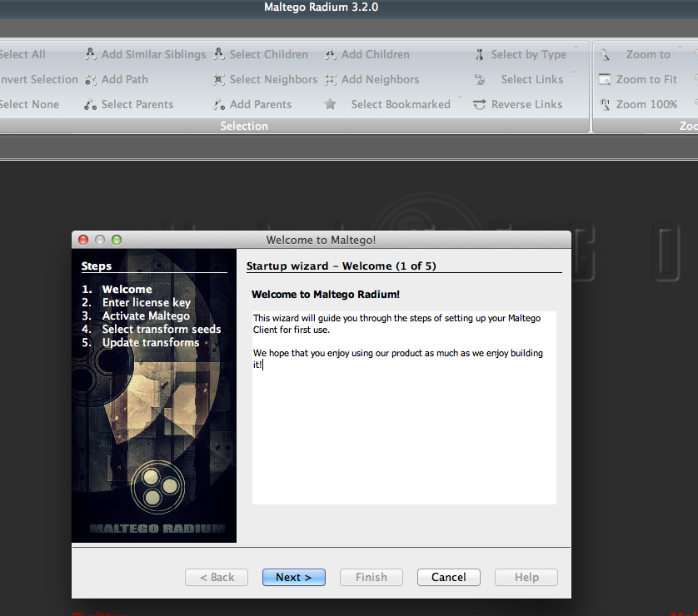Click the Next > button in the wizard
The width and height of the screenshot is (698, 616).
click(x=294, y=578)
